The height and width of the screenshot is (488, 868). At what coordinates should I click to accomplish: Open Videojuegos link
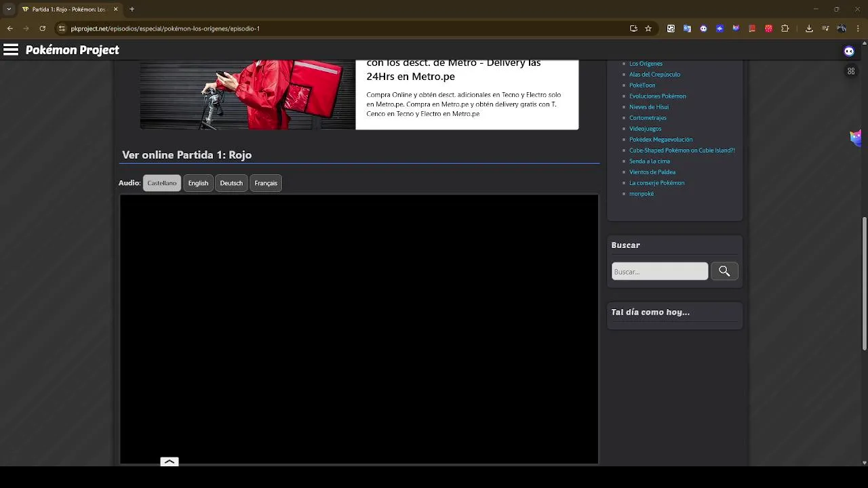point(645,129)
